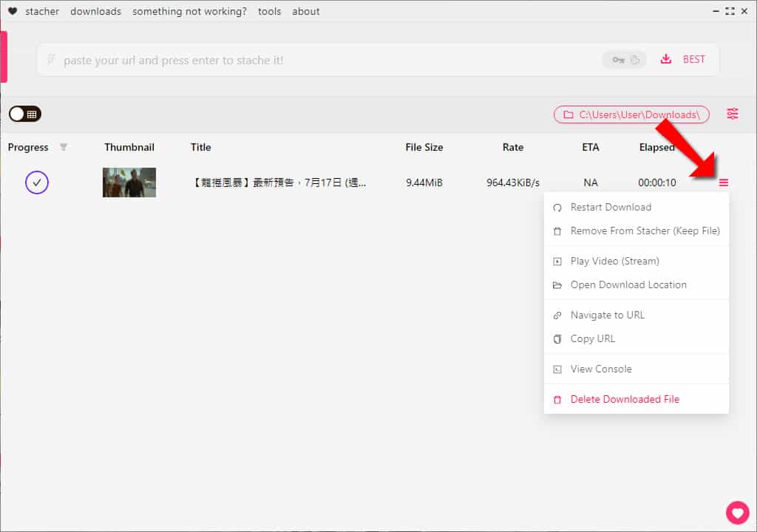The height and width of the screenshot is (532, 757).
Task: Click the NA ETA value
Action: [x=591, y=183]
